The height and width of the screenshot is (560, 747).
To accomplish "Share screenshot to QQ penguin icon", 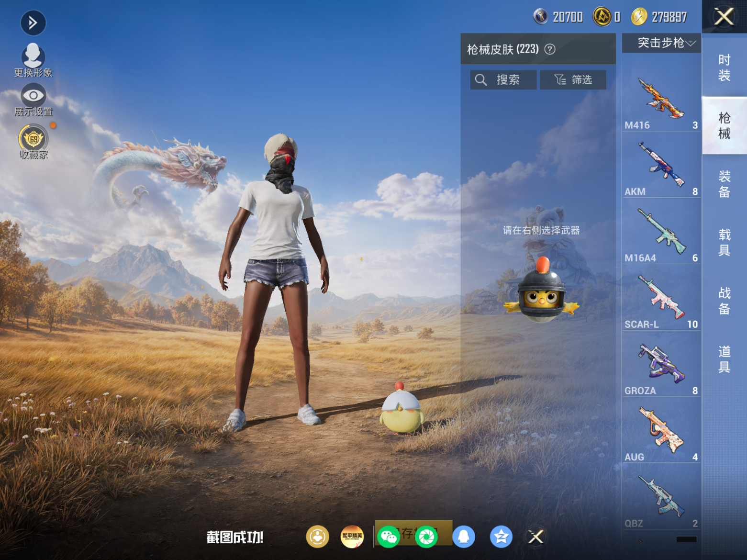I will pos(463,537).
